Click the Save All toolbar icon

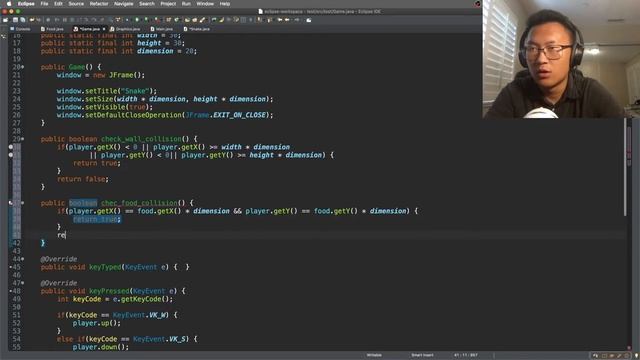22,20
